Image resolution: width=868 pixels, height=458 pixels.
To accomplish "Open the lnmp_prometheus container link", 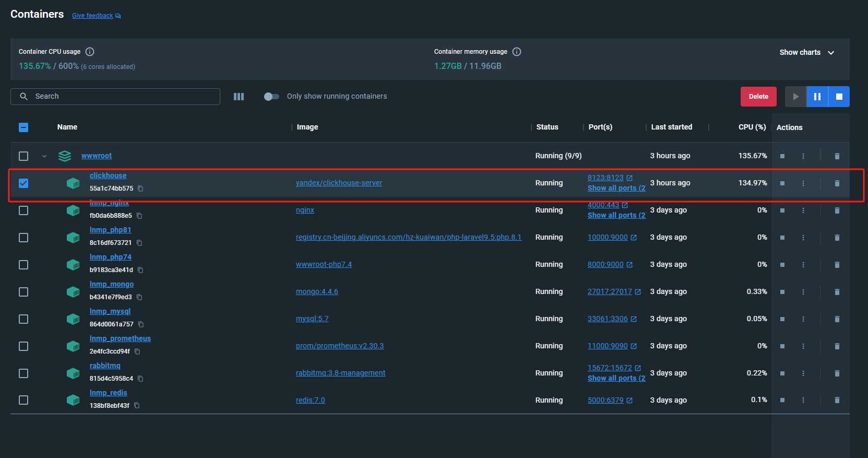I will coord(120,339).
